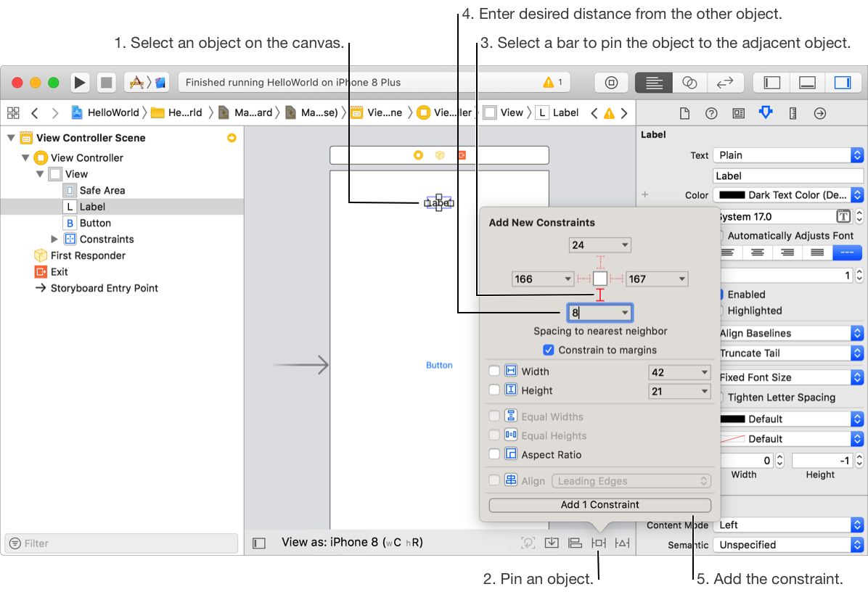This screenshot has height=592, width=868.
Task: Toggle the Debug area pane
Action: point(807,83)
